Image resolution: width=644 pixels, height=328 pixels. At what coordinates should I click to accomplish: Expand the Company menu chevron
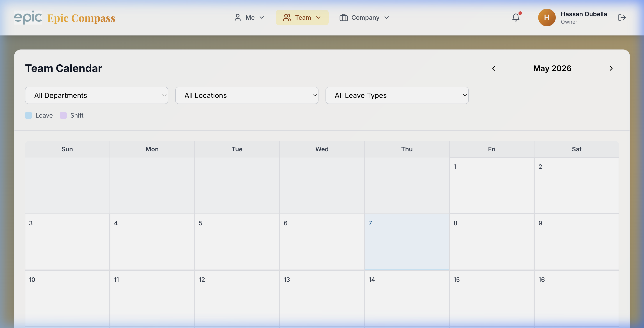(x=386, y=18)
